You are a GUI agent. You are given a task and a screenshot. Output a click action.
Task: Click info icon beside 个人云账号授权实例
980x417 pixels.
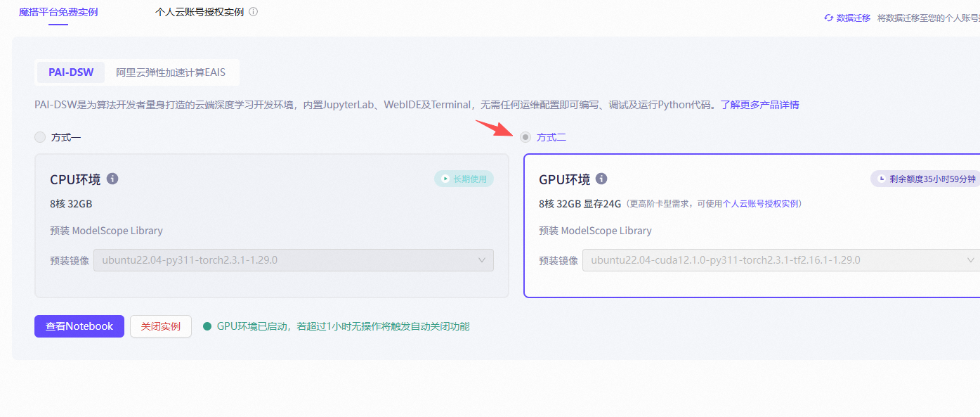pos(253,12)
